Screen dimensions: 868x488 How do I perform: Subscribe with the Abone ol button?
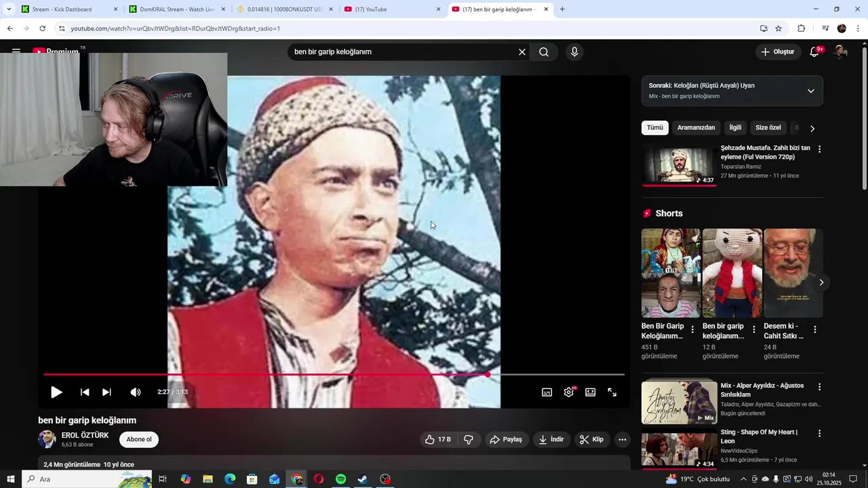[139, 440]
